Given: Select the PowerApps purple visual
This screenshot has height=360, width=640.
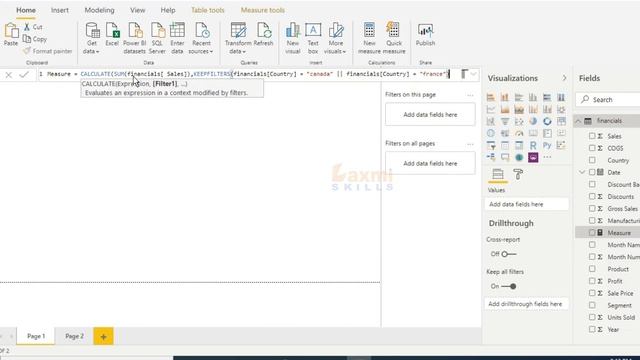Looking at the screenshot, I should tap(533, 157).
